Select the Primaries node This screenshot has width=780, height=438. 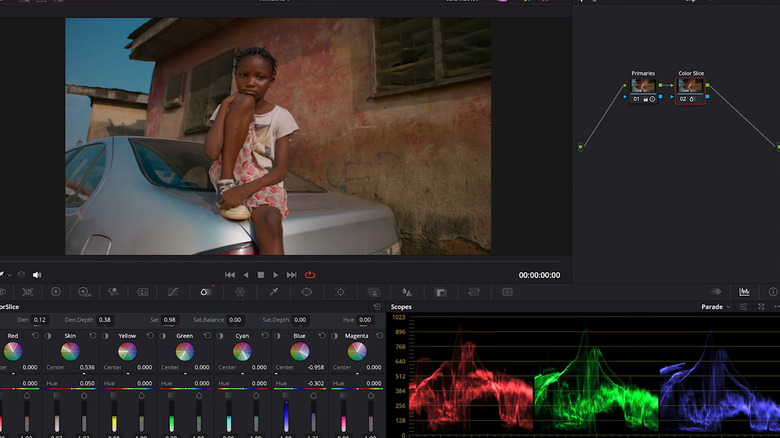pos(643,86)
